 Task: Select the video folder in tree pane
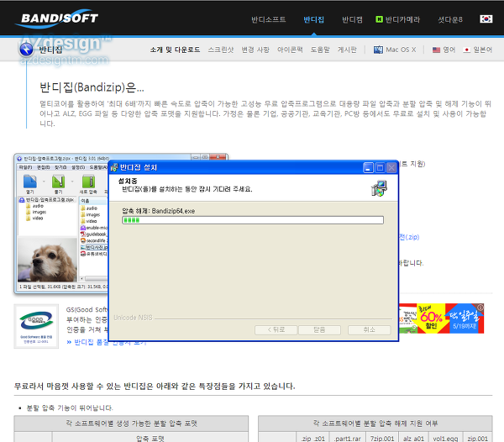coord(34,218)
